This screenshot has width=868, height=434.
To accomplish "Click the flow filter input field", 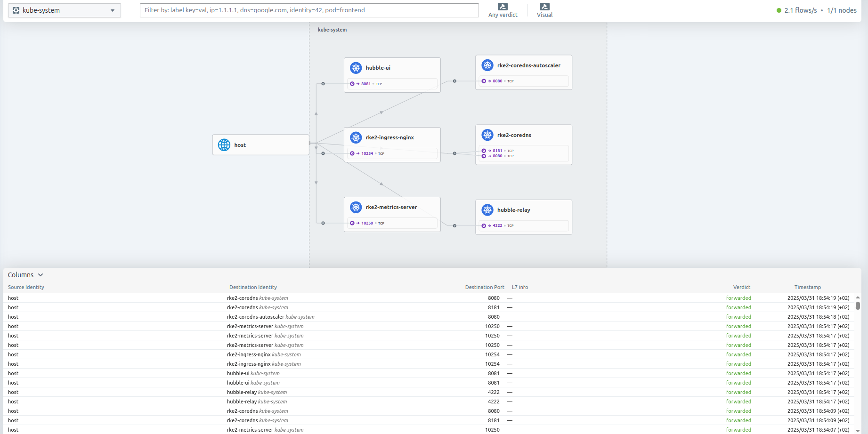I will coord(309,10).
